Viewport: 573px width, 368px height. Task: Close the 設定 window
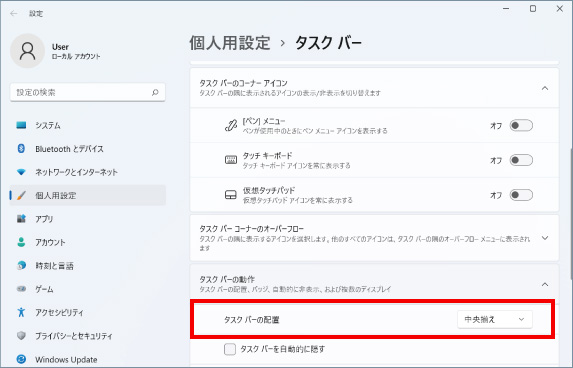(560, 8)
